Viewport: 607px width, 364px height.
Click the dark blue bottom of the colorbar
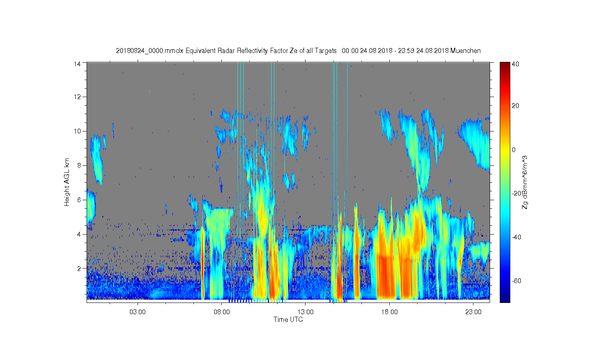[x=505, y=297]
